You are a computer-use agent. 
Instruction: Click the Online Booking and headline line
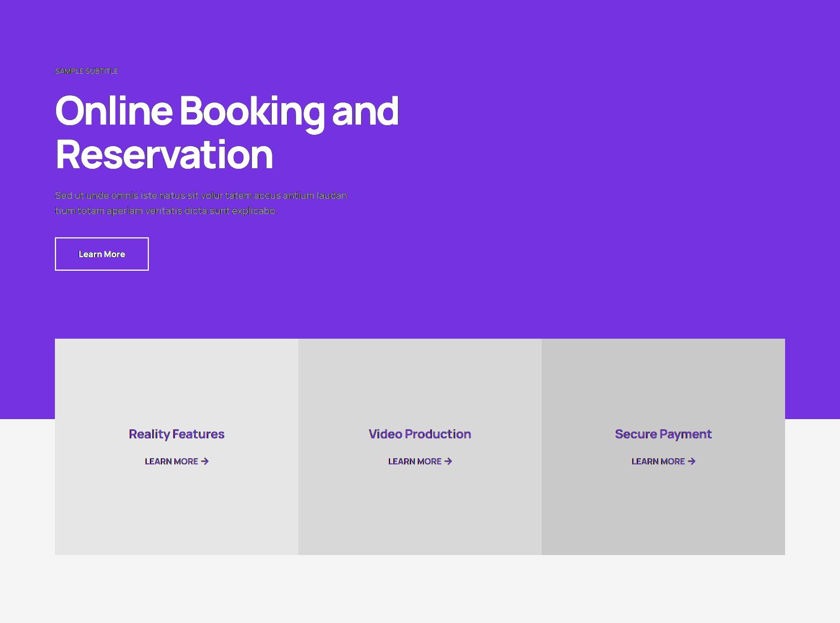tap(226, 111)
